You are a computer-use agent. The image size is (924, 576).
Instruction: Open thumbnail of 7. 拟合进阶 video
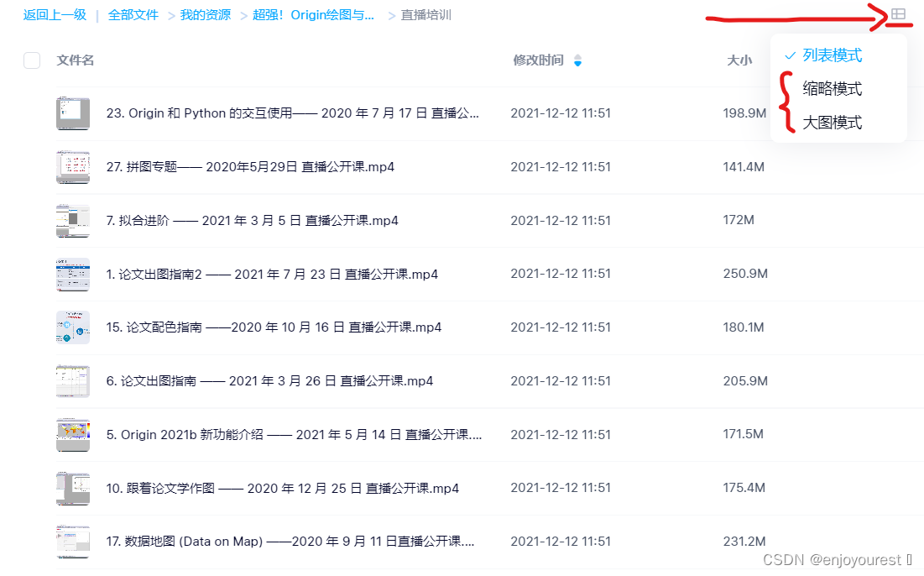click(x=73, y=221)
